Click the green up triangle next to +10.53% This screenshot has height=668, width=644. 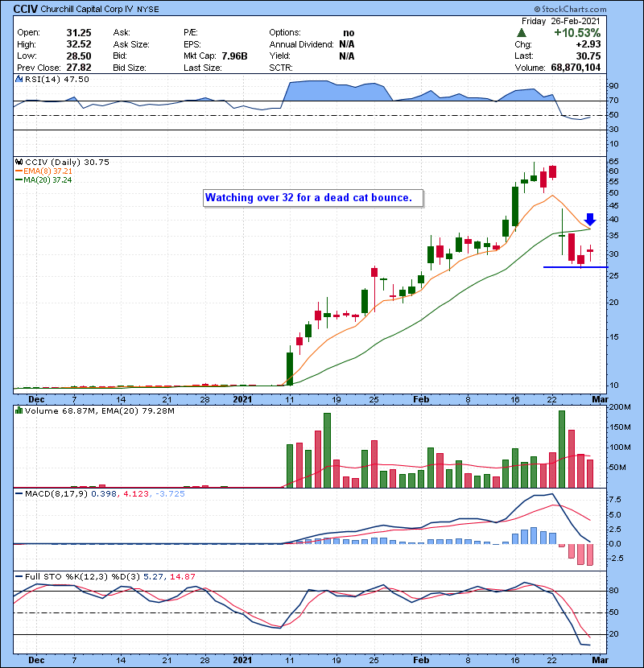[522, 33]
